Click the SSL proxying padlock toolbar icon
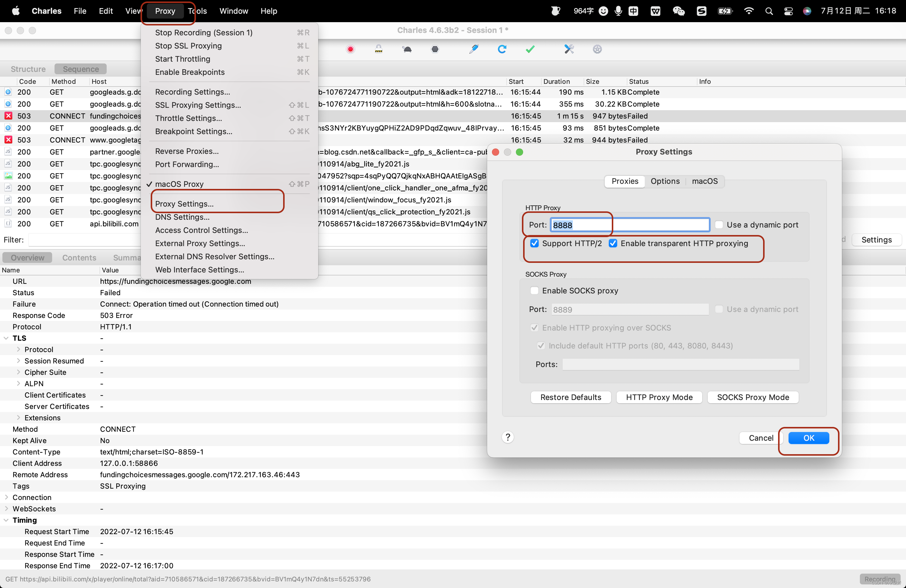This screenshot has width=906, height=588. (x=378, y=49)
